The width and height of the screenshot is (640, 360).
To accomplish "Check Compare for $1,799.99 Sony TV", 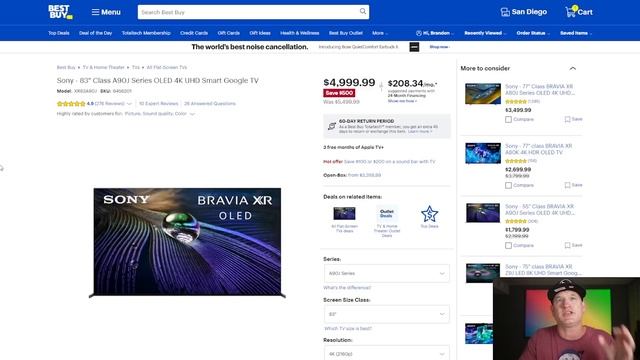I will tap(508, 246).
